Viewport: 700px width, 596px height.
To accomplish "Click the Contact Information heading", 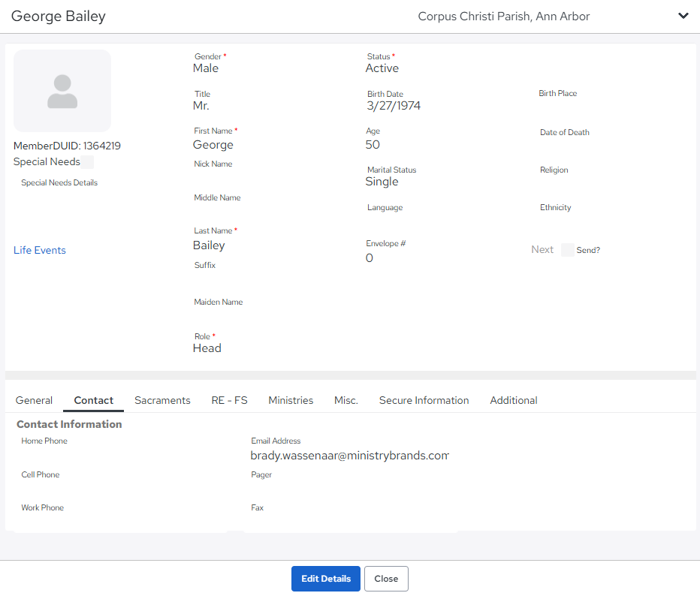I will click(x=69, y=424).
